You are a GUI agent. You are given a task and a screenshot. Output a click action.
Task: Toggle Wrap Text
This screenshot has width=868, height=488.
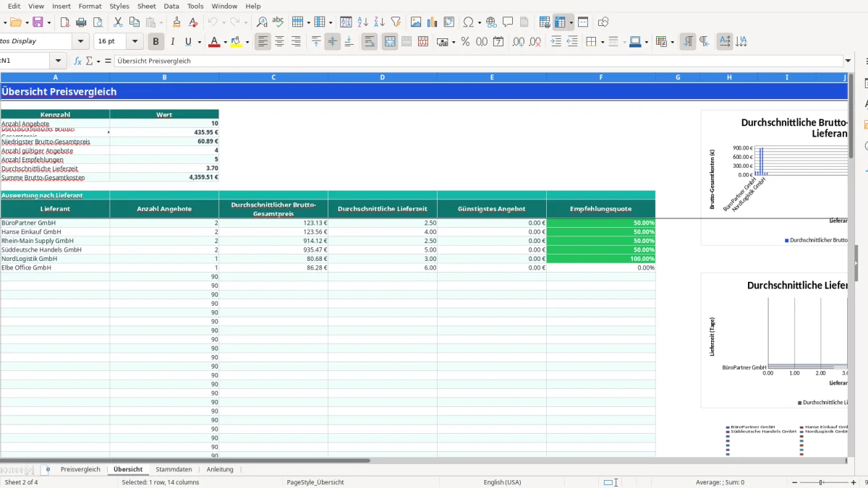(370, 42)
